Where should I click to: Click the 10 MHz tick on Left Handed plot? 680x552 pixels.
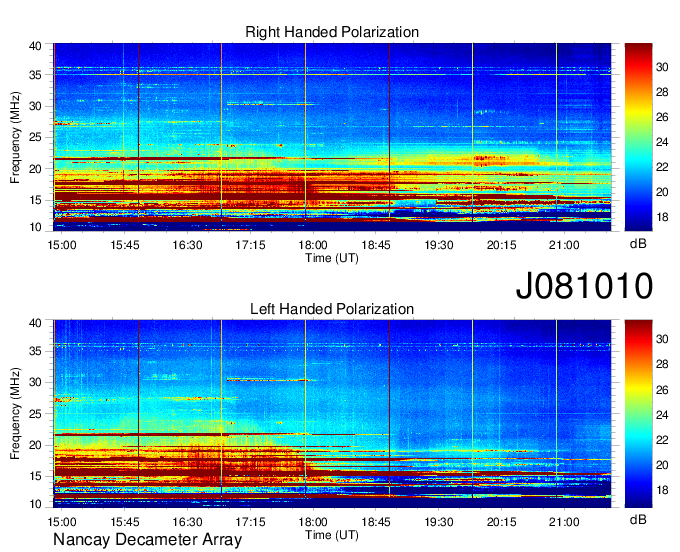click(35, 504)
